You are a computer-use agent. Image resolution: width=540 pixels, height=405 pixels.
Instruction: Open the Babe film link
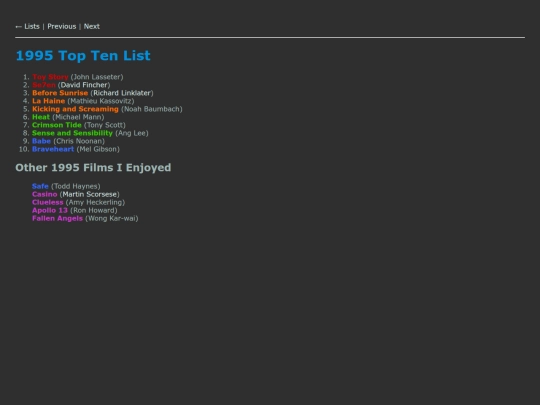41,141
